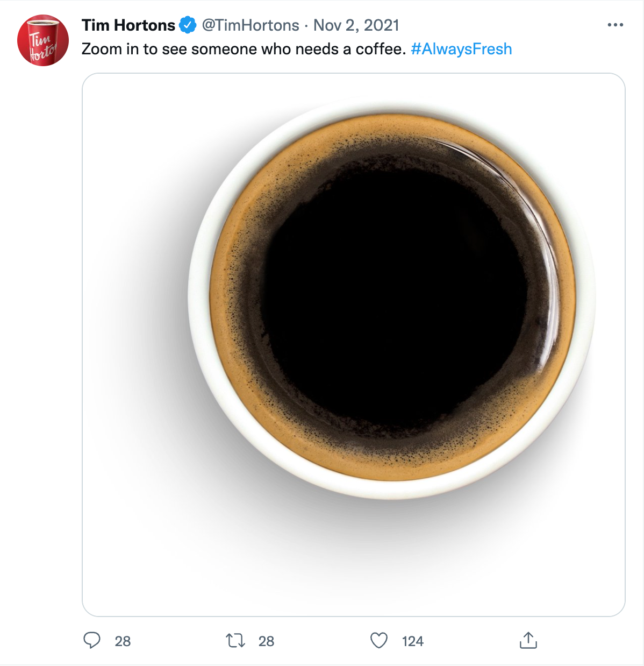Viewport: 644px width, 666px height.
Task: Click the tweet text about needing coffee
Action: 244,49
